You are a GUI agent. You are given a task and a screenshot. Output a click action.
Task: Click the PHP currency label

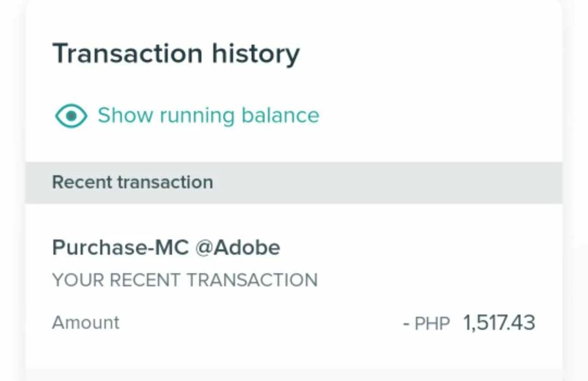[432, 324]
